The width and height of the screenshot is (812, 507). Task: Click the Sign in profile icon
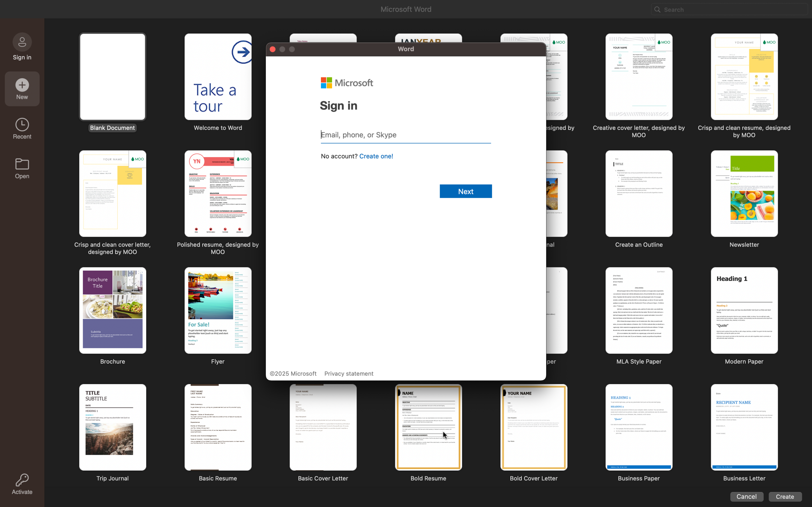tap(22, 42)
